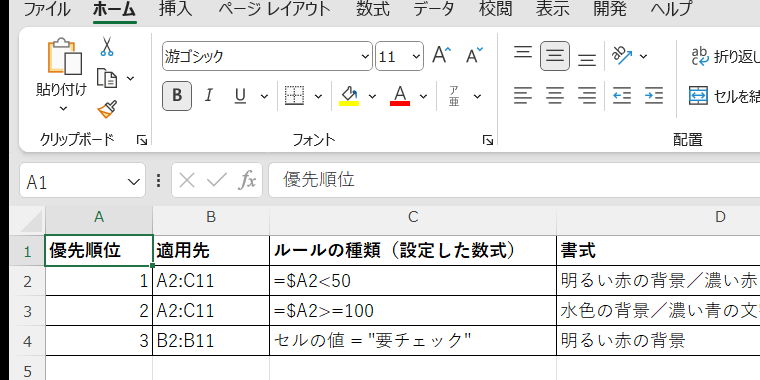Screen dimensions: 760x380
Task: Decrease indent
Action: (622, 95)
